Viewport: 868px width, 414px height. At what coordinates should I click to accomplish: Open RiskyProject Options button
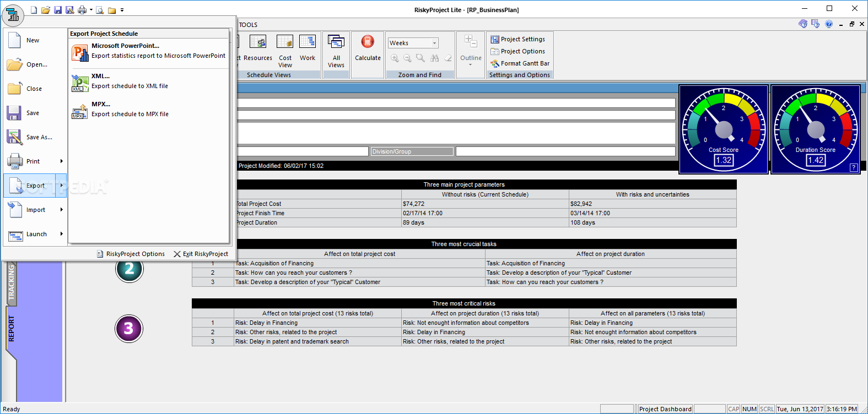(x=131, y=254)
